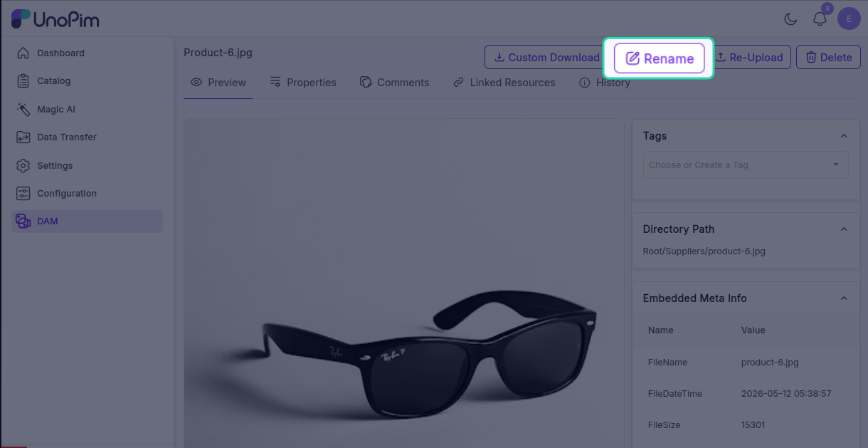868x448 pixels.
Task: Collapse the Embedded Meta Info panel
Action: [844, 298]
